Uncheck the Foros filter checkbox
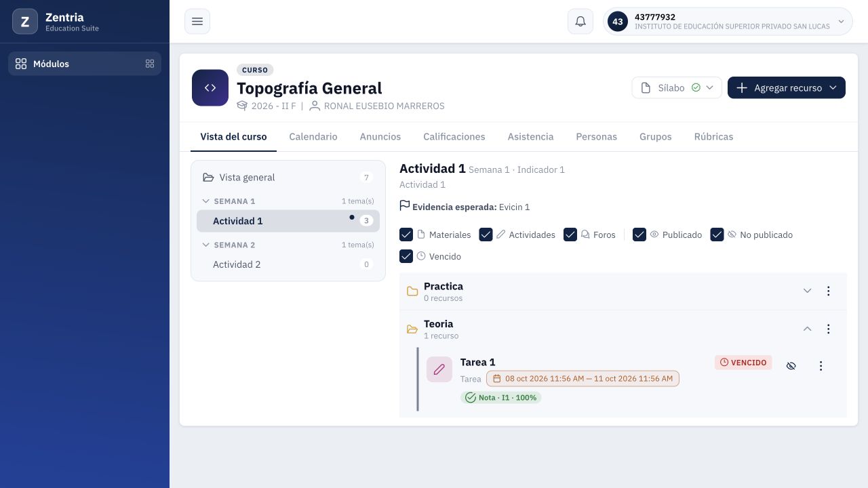This screenshot has height=488, width=868. 570,235
